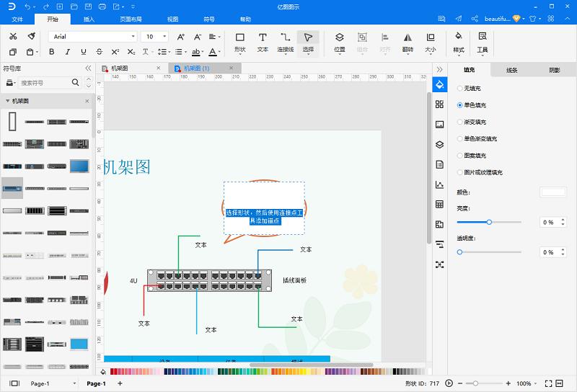This screenshot has width=577, height=392.
Task: Click the format painter brush icon
Action: (31, 36)
